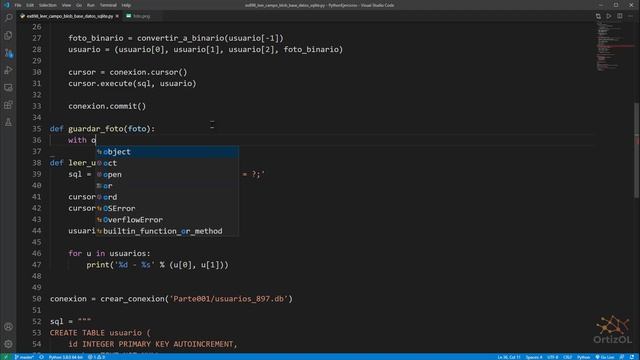Pick 'OverflowError' suggestion
Screen dimensions: 640x360
tap(167, 220)
